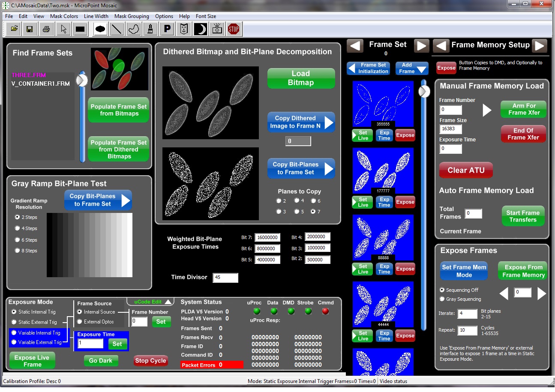The height and width of the screenshot is (392, 555).
Task: Select the line drawing tool
Action: pyautogui.click(x=116, y=29)
